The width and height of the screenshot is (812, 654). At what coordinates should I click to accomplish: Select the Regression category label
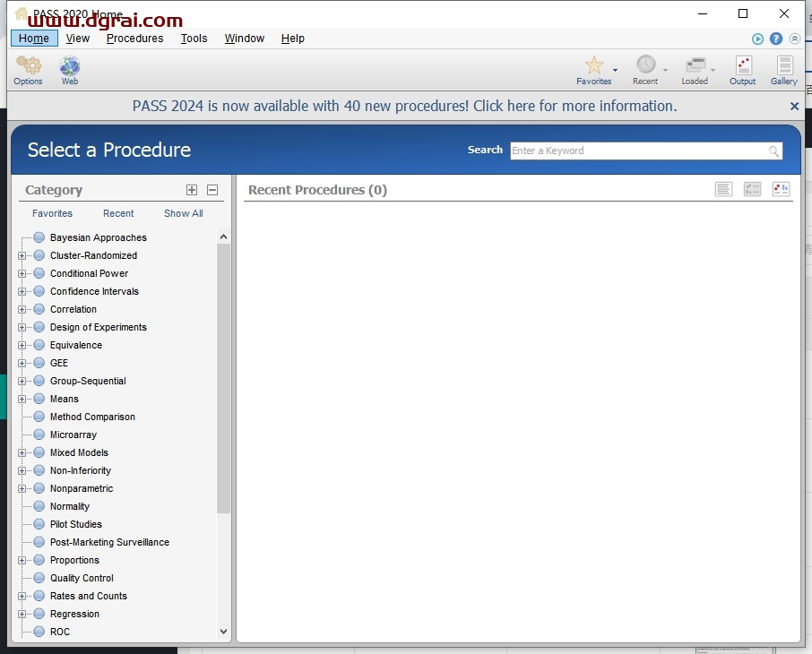[74, 614]
